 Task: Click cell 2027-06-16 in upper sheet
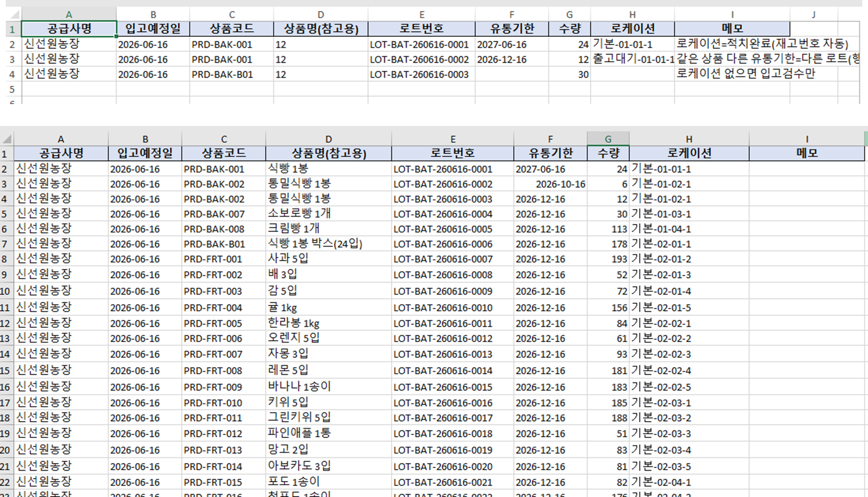coord(511,45)
